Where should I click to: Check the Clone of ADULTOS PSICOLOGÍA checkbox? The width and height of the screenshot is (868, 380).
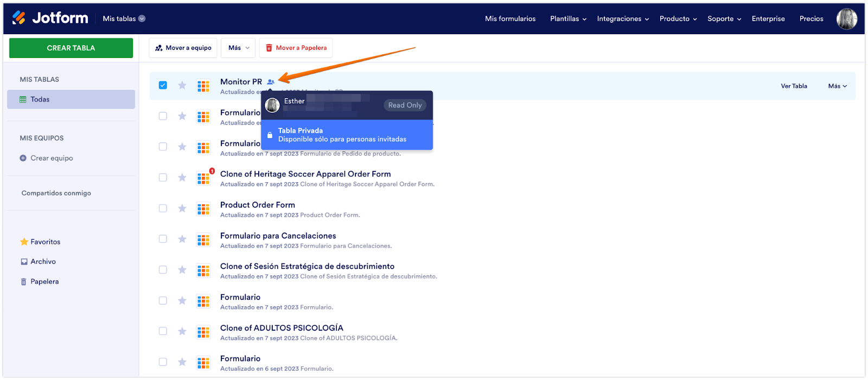(x=163, y=331)
